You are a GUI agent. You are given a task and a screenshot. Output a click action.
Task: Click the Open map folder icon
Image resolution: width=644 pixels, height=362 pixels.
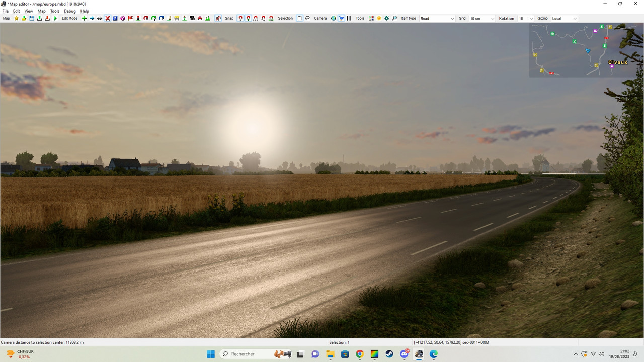pyautogui.click(x=24, y=18)
